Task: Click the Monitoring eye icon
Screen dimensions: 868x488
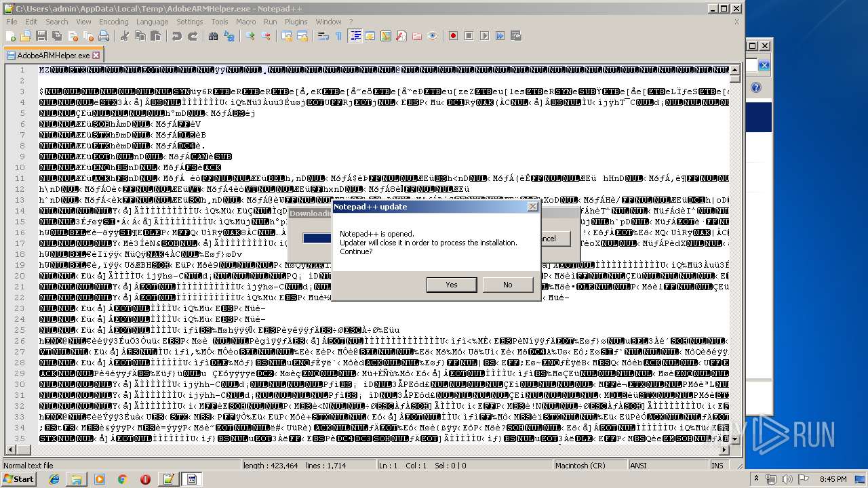Action: tap(433, 36)
